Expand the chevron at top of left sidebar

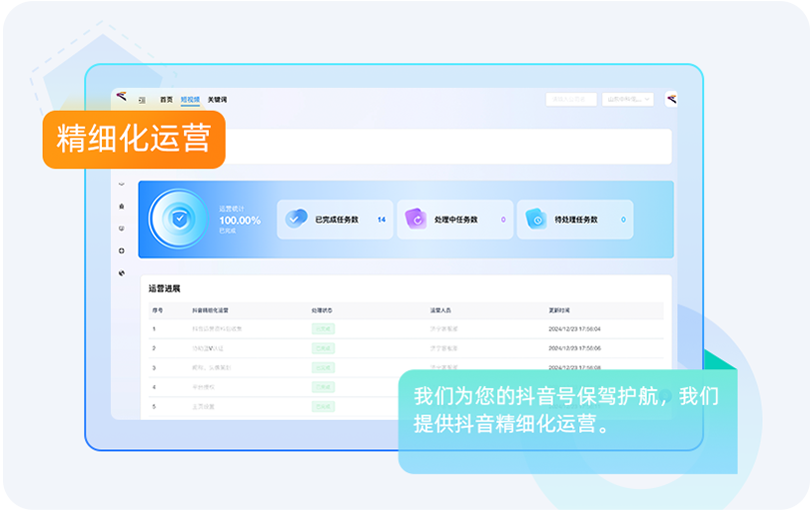pos(122,184)
